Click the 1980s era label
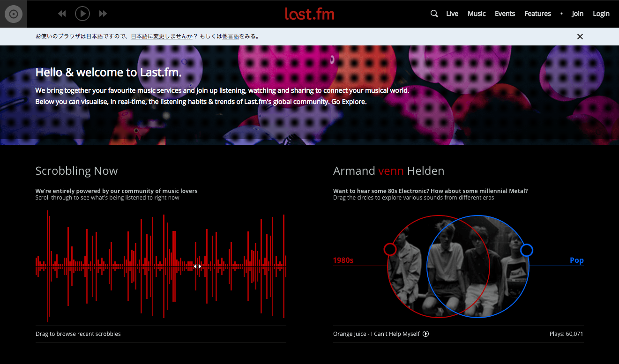This screenshot has height=364, width=619. pyautogui.click(x=343, y=260)
